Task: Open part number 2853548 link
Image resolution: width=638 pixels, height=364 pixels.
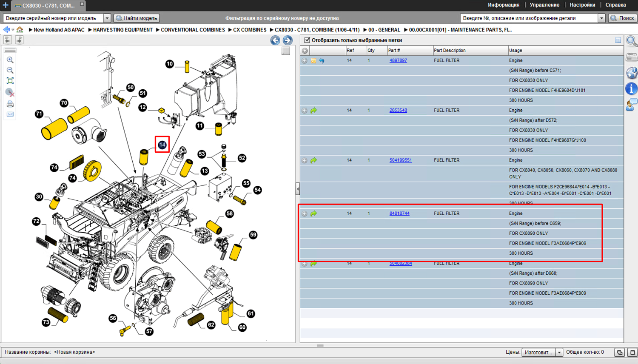Action: coord(398,110)
